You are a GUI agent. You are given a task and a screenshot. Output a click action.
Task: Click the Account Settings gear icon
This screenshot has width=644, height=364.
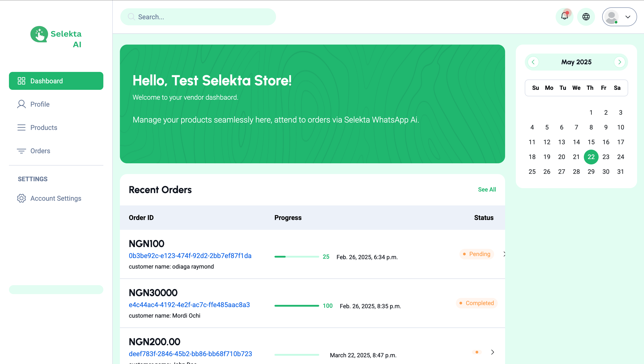click(21, 198)
